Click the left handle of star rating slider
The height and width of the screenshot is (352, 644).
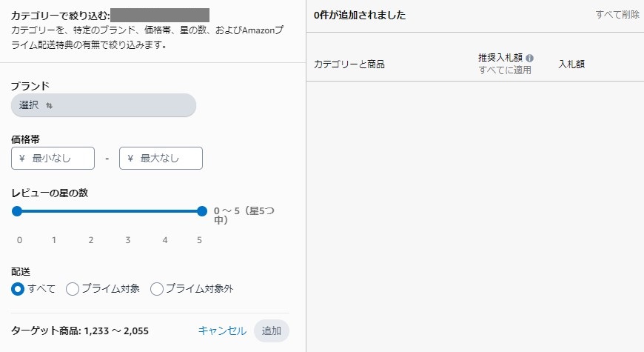pos(17,211)
